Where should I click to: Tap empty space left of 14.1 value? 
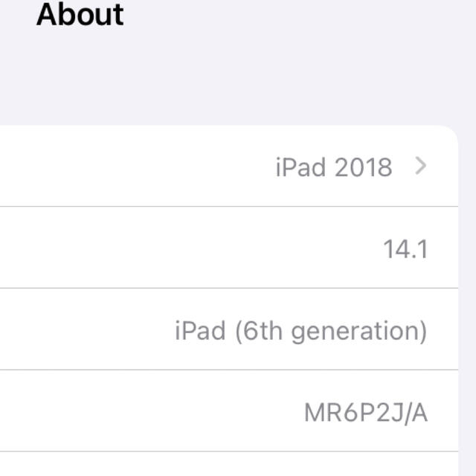pyautogui.click(x=182, y=248)
